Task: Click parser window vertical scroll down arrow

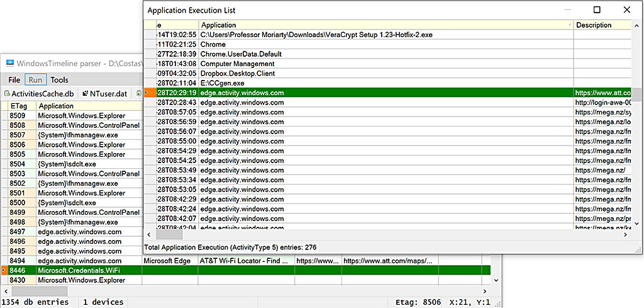Action: click(x=496, y=280)
